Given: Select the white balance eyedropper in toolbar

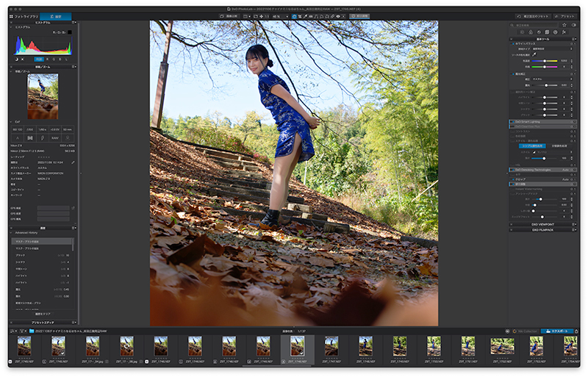Looking at the screenshot, I should [x=305, y=16].
